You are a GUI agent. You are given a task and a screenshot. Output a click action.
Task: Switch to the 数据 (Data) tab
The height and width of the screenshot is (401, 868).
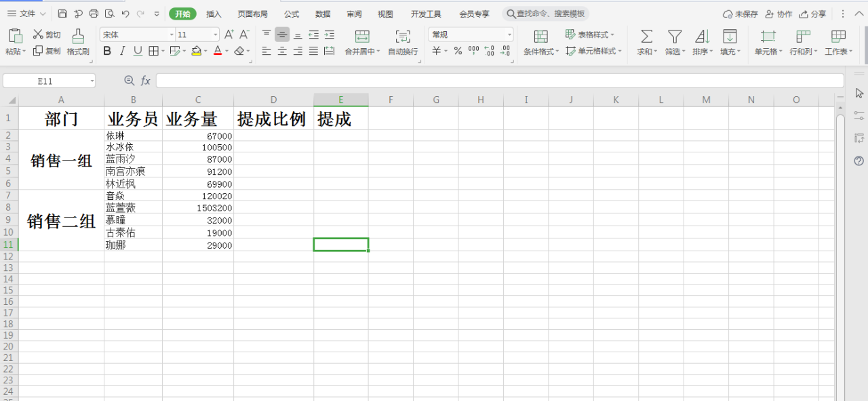pyautogui.click(x=323, y=14)
